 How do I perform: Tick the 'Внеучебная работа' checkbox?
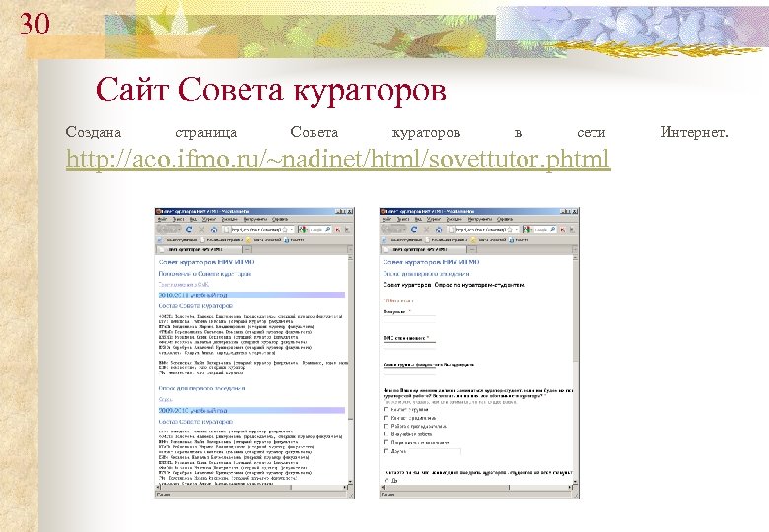coord(386,434)
